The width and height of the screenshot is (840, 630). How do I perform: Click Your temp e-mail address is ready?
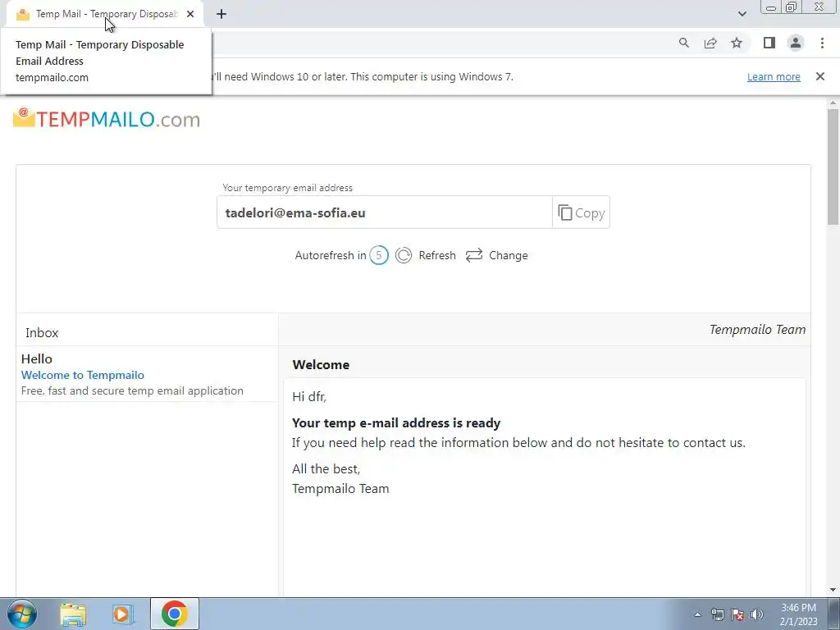(396, 422)
